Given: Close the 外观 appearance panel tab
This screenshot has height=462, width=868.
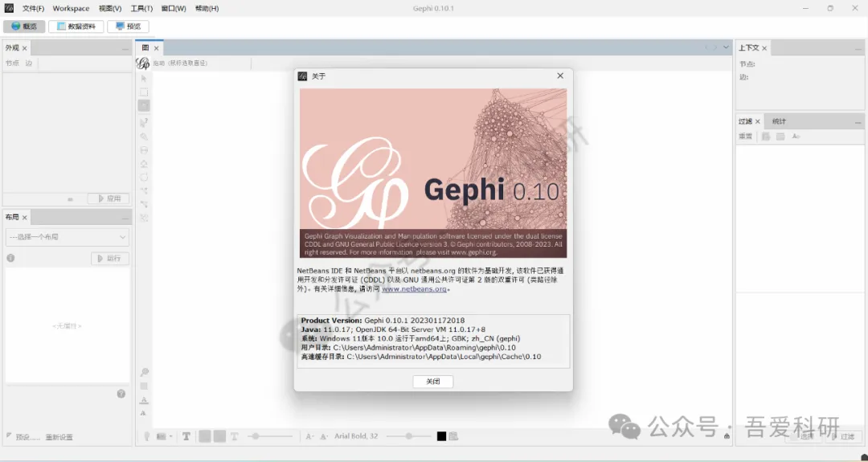Looking at the screenshot, I should [x=24, y=48].
